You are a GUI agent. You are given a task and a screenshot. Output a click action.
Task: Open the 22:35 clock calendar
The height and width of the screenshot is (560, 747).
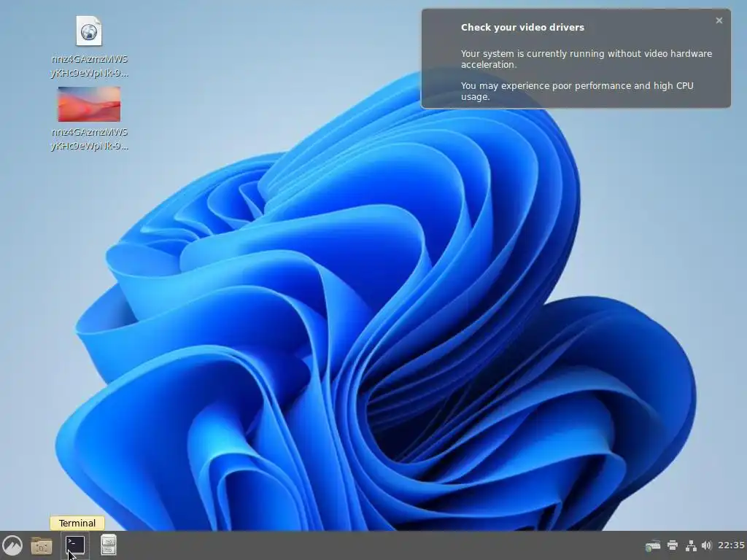731,545
